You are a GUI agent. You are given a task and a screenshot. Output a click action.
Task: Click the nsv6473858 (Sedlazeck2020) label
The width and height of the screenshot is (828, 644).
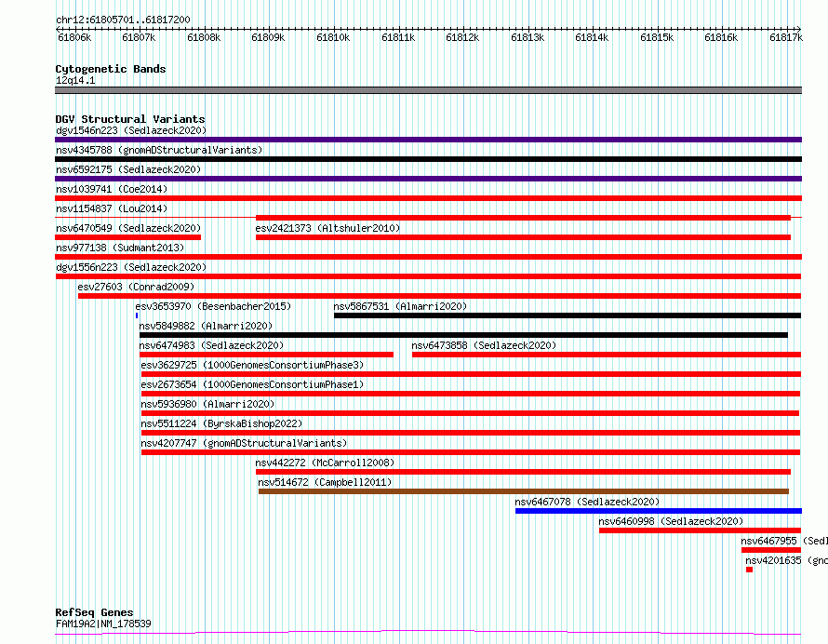pos(484,345)
